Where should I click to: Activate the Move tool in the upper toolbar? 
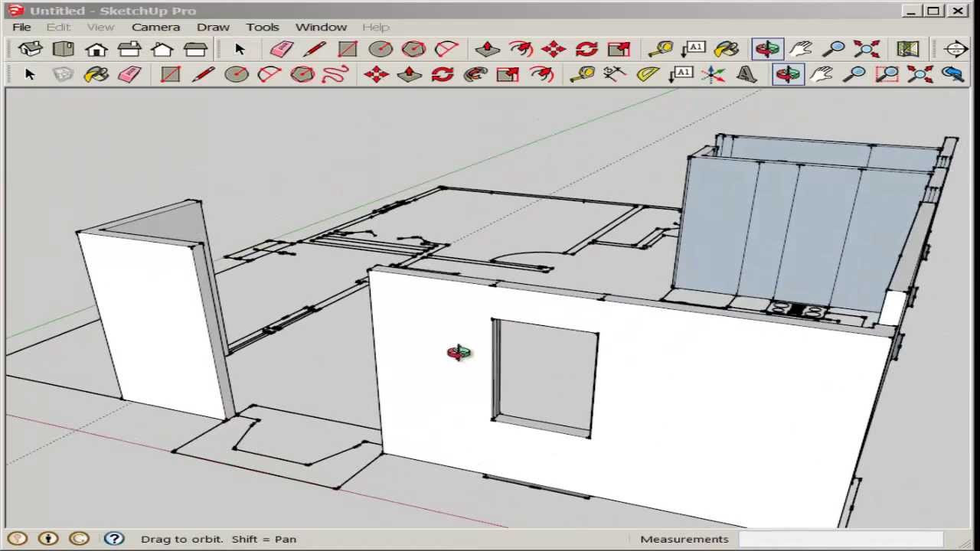[553, 49]
